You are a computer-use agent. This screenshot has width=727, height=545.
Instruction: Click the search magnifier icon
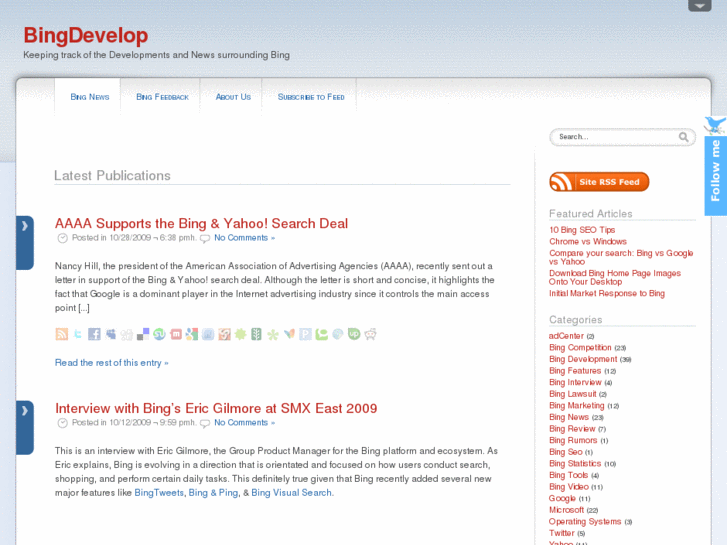pyautogui.click(x=683, y=137)
